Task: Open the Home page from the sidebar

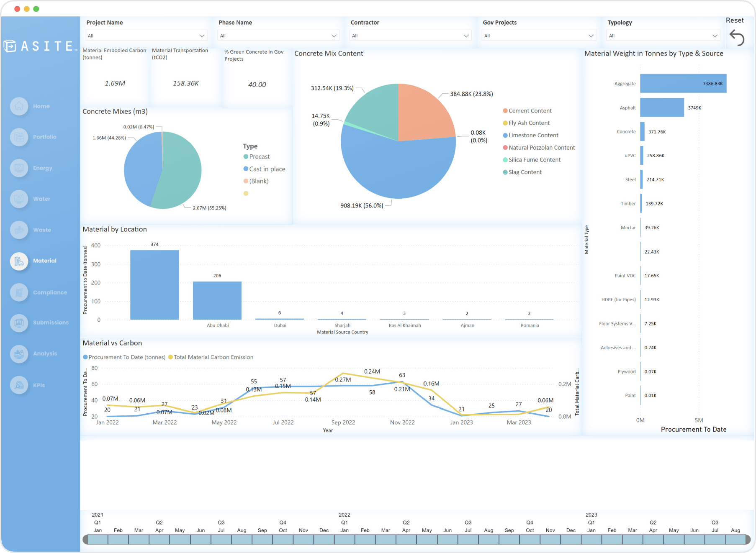Action: pos(19,106)
